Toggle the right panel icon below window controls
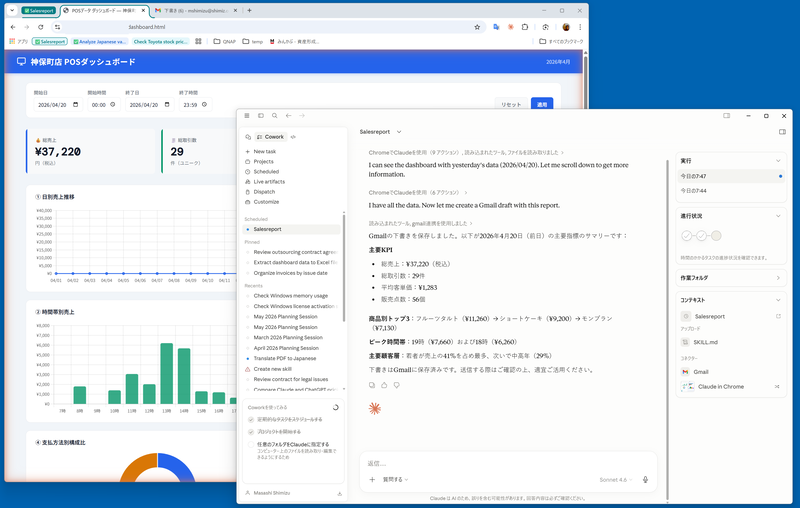Screen dimensions: 800x508 tap(782, 132)
